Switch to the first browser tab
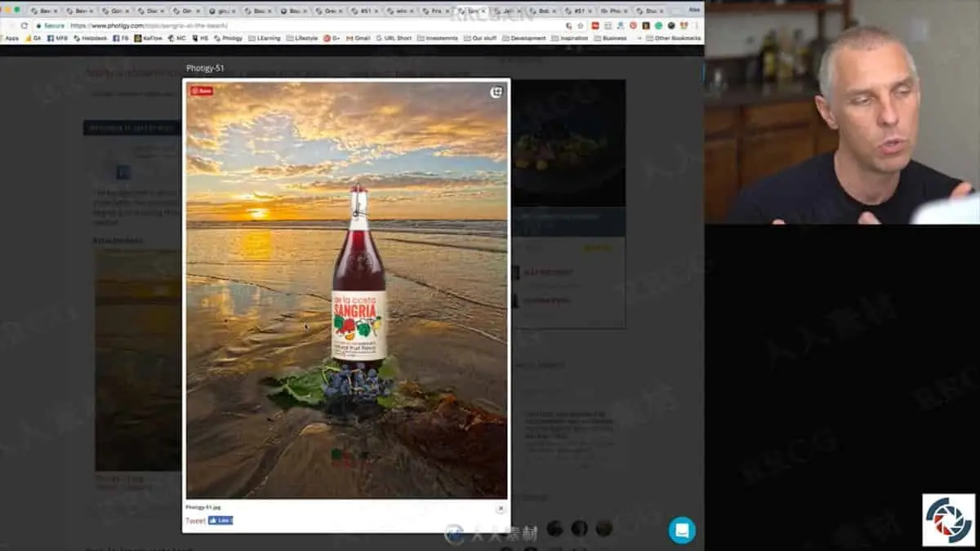The image size is (980, 551). (44, 11)
